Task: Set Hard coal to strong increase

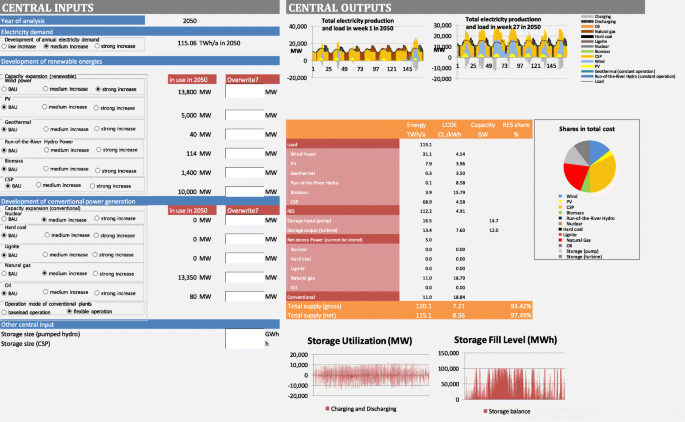Action: coord(96,235)
